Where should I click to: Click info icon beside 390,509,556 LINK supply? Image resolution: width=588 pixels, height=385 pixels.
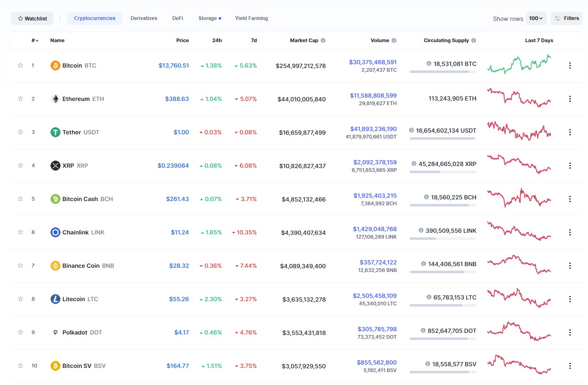click(x=421, y=231)
